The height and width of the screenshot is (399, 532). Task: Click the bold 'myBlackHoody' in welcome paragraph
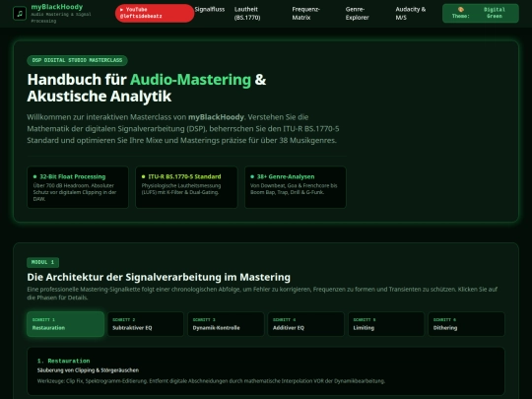coord(216,117)
